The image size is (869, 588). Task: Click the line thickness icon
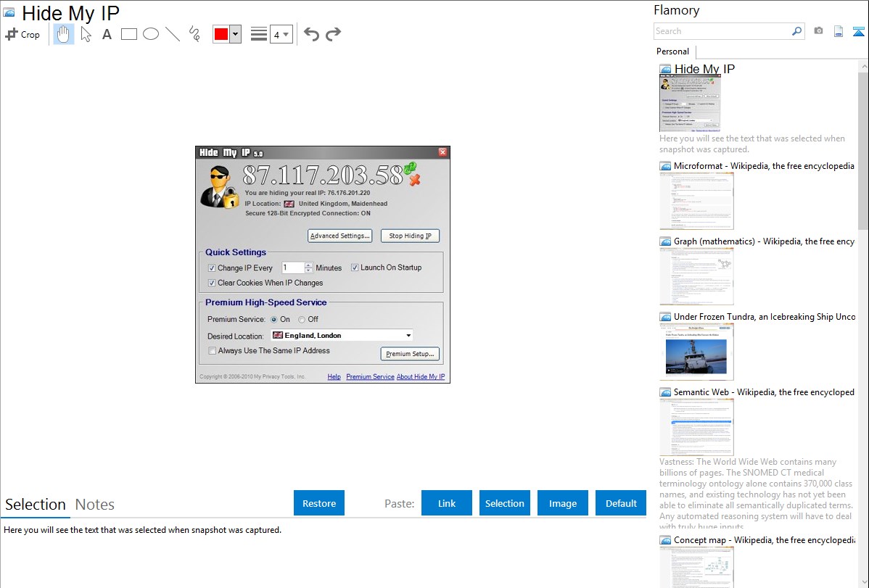259,34
